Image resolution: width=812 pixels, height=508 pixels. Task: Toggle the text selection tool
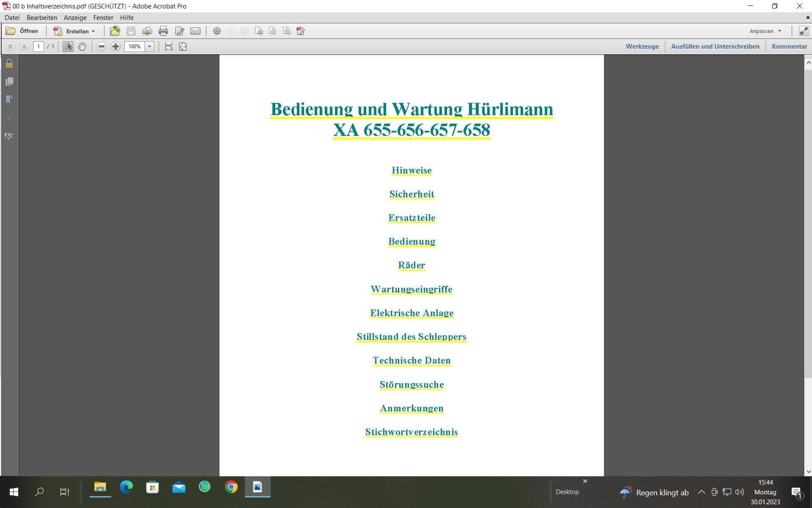click(x=68, y=47)
